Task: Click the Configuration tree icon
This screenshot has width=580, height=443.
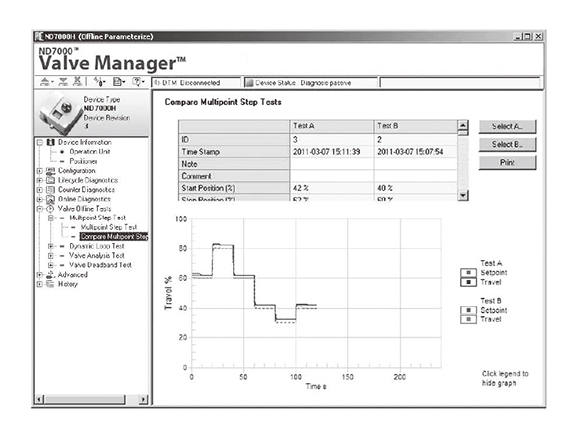Action: click(x=50, y=171)
